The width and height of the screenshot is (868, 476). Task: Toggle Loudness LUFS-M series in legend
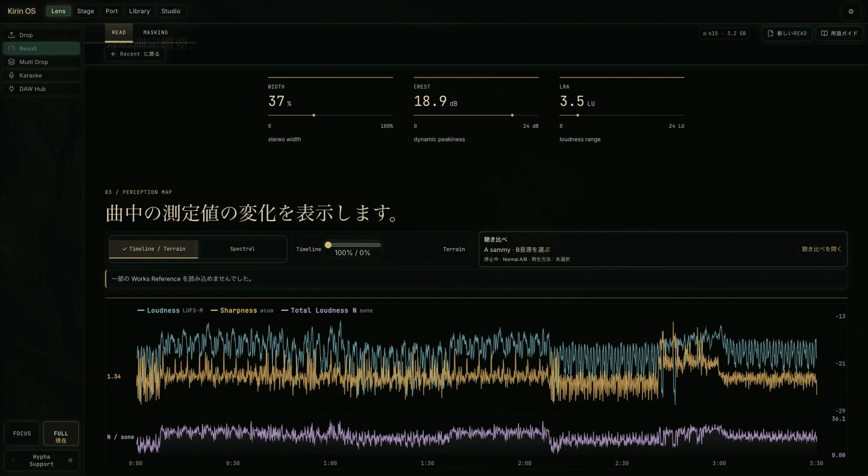click(170, 311)
